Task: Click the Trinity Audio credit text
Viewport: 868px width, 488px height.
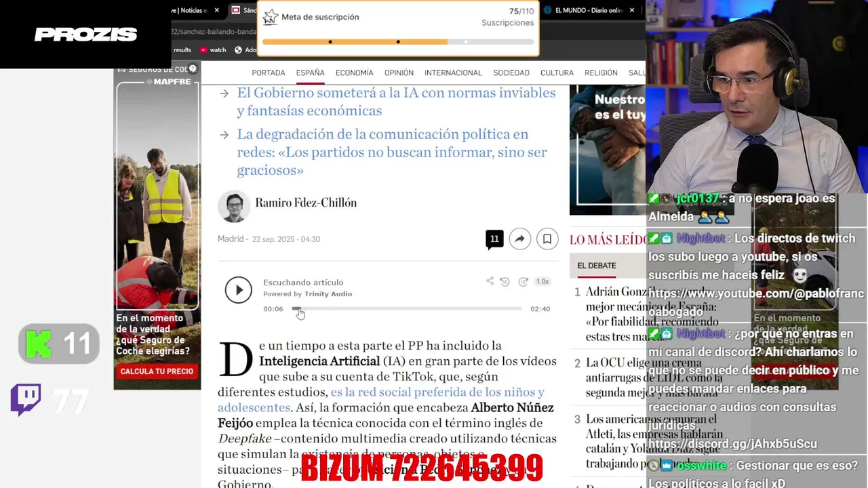Action: (307, 294)
